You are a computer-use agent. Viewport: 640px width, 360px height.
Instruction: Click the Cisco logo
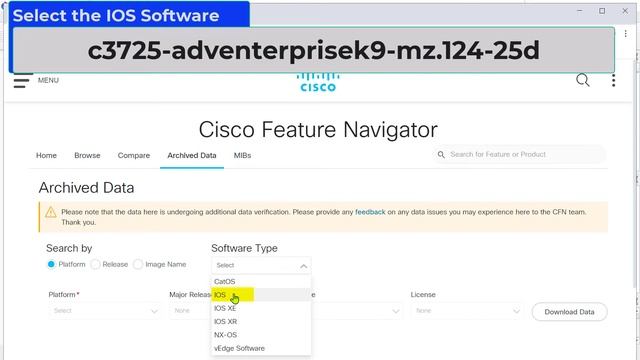pos(318,83)
